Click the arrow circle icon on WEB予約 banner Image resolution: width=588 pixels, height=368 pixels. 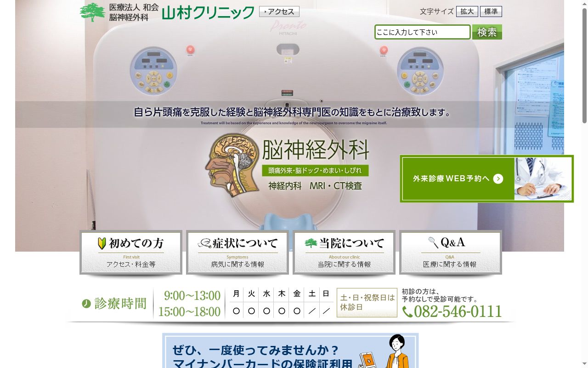[498, 179]
